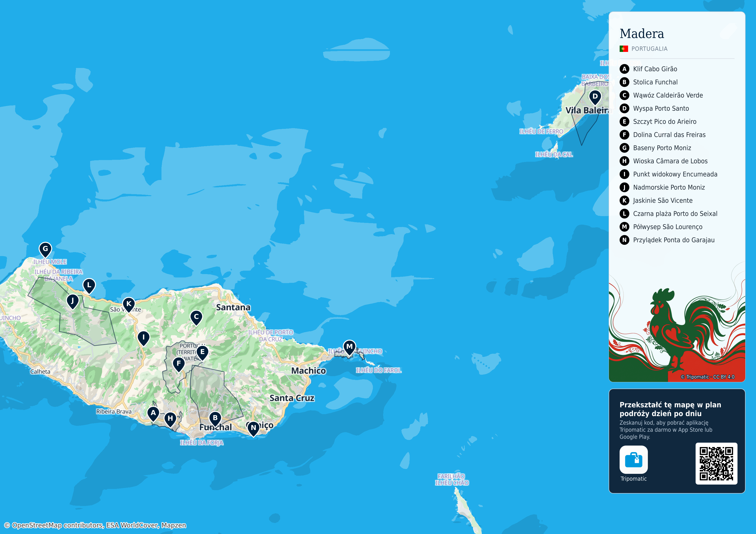Screen dimensions: 756x534
Task: Click map pin D on Porto Santo island
Action: (595, 97)
